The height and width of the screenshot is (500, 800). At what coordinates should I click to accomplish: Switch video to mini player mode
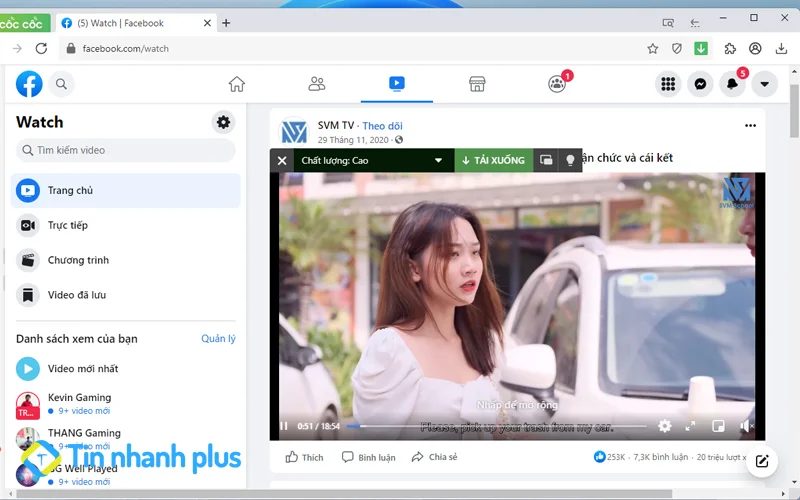point(718,426)
